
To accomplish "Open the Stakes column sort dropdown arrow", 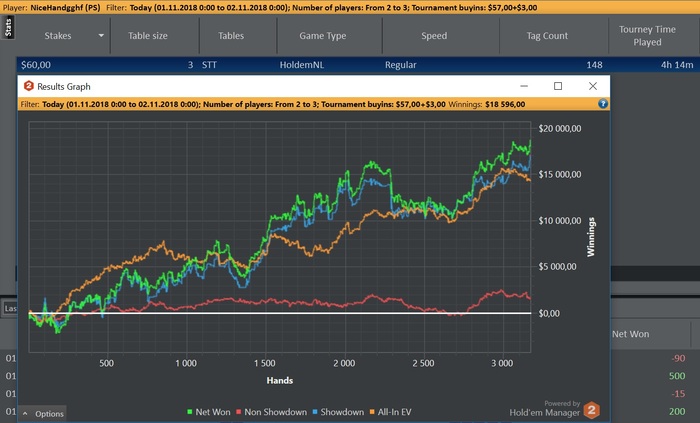I will 102,36.
